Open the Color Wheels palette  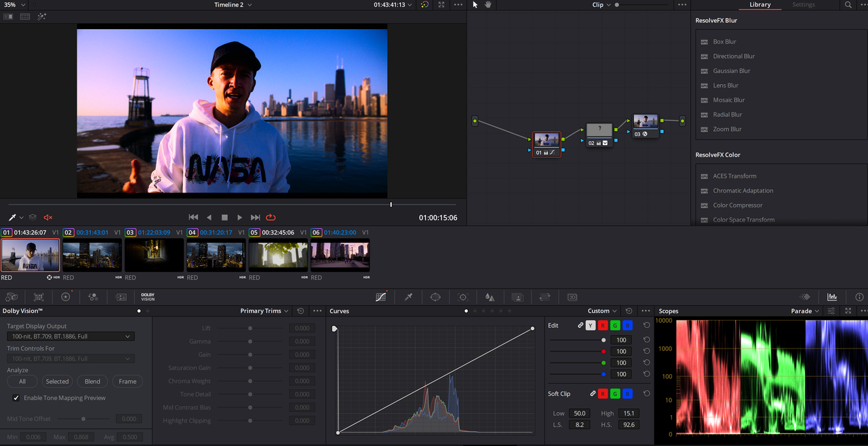(66, 297)
